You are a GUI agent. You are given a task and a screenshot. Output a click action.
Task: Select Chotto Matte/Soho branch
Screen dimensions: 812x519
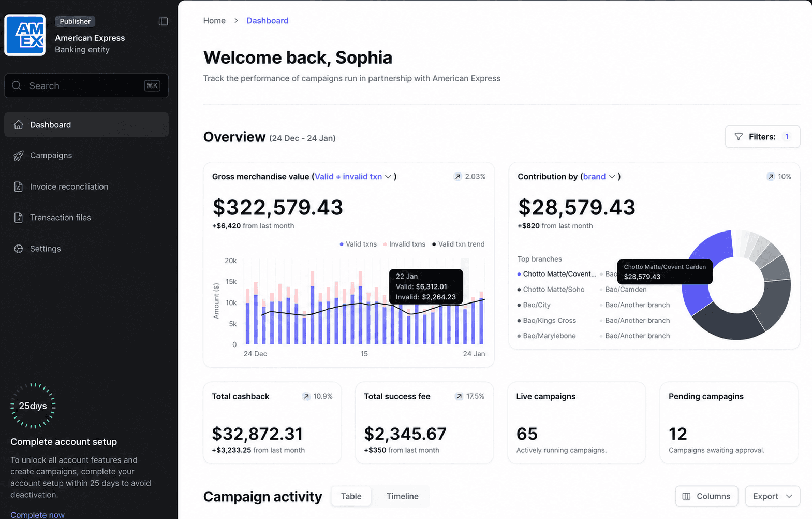coord(551,290)
